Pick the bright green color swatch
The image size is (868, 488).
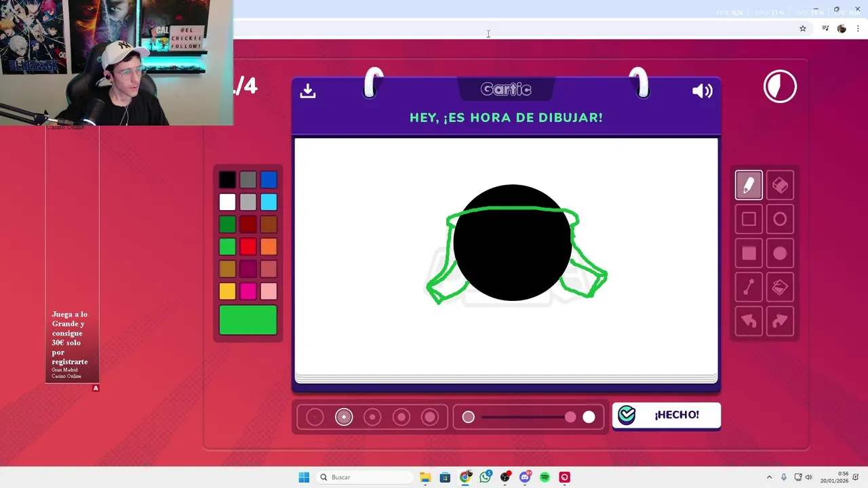(x=227, y=247)
